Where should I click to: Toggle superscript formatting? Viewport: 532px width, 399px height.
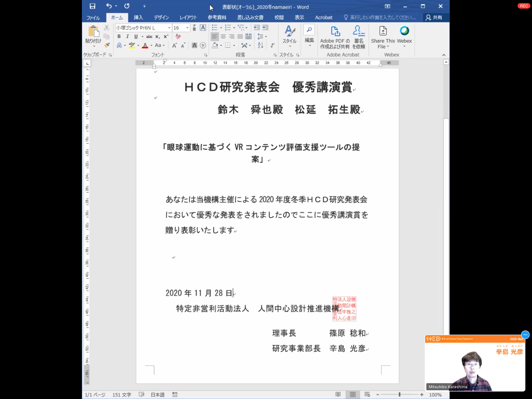tap(166, 37)
